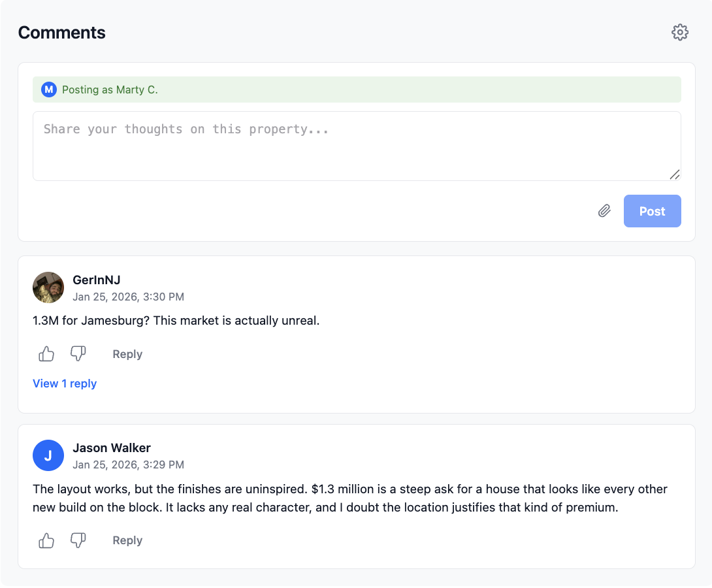Select the GerInNJ username
The height and width of the screenshot is (588, 712).
point(95,280)
